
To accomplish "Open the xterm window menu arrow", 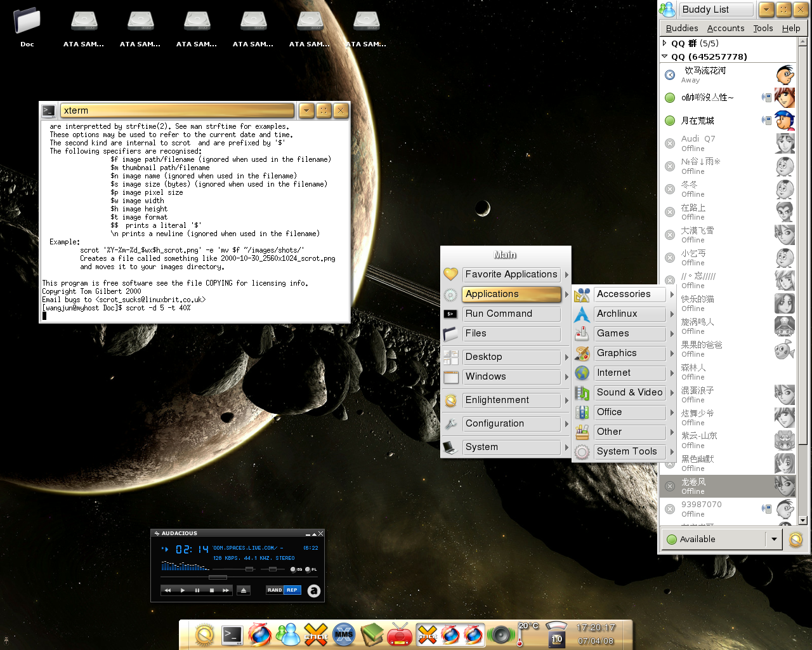I will pyautogui.click(x=306, y=110).
